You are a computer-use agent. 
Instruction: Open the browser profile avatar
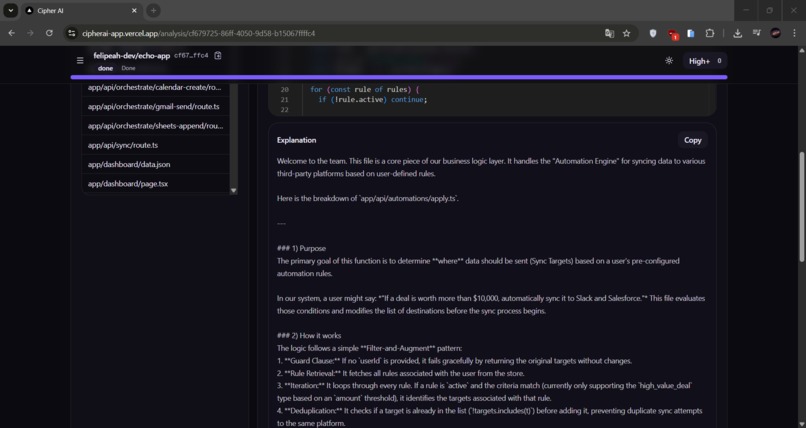coord(776,33)
